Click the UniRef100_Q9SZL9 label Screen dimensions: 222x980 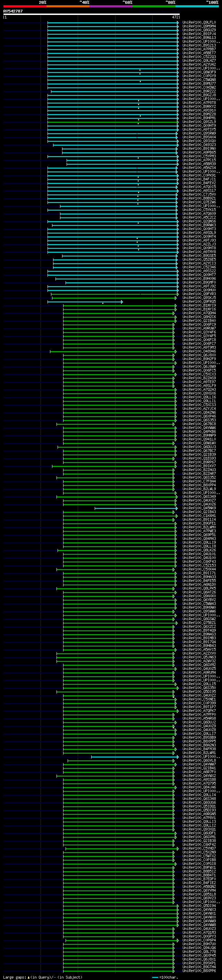(199, 122)
